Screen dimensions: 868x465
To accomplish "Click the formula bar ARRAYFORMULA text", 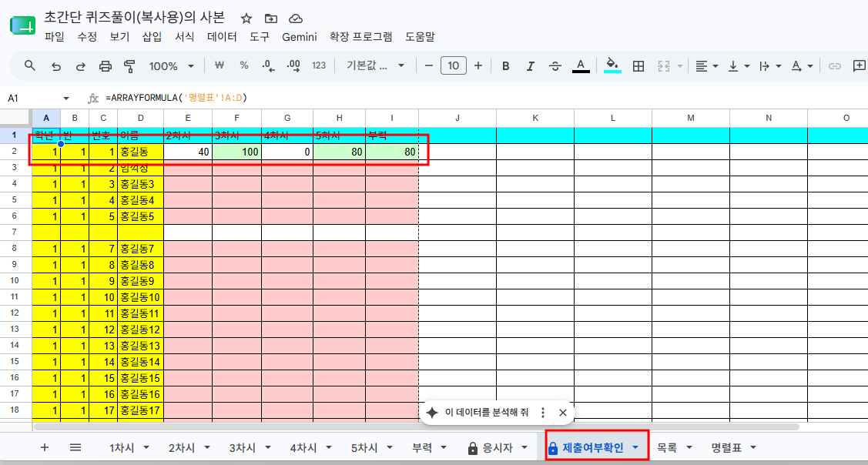I will (176, 98).
